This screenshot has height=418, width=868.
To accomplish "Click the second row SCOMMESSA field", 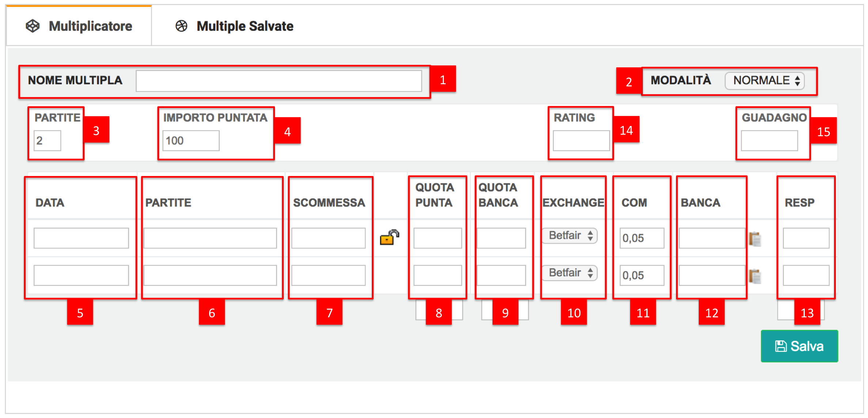I will pos(328,275).
